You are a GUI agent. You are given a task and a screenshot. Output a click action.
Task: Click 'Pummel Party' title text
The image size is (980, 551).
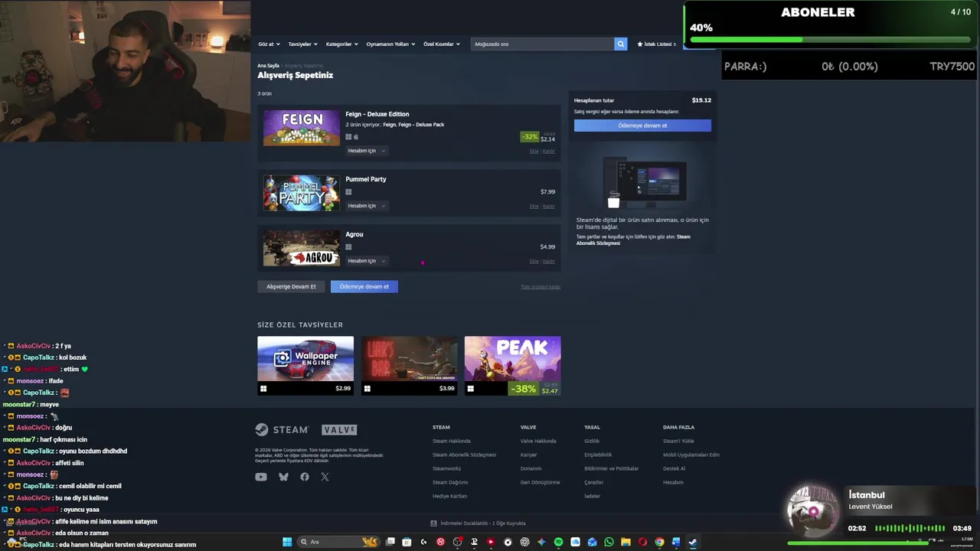pos(366,179)
